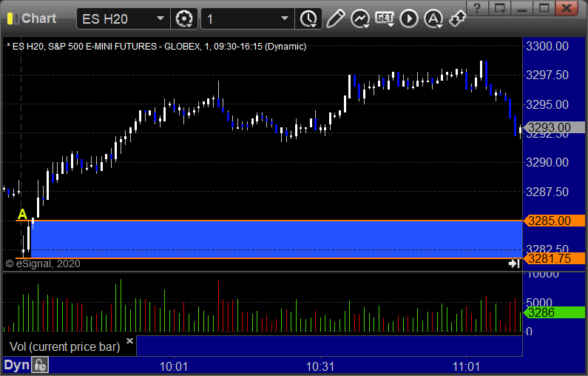Close the chart window

pyautogui.click(x=567, y=8)
